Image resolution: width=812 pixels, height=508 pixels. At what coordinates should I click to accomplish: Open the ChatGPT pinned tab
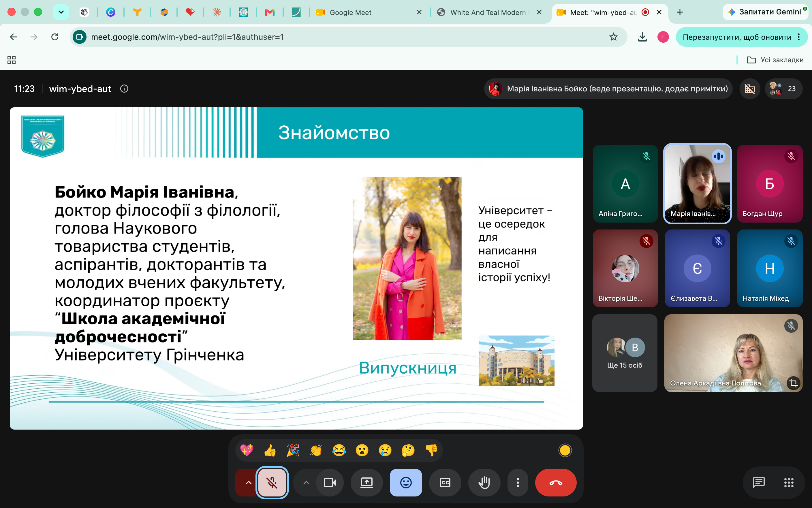84,12
